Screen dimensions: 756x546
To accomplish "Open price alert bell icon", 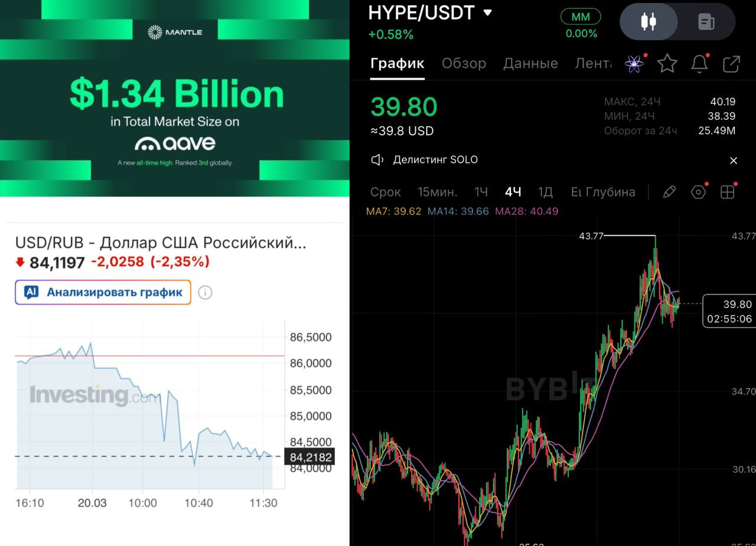I will pyautogui.click(x=699, y=64).
